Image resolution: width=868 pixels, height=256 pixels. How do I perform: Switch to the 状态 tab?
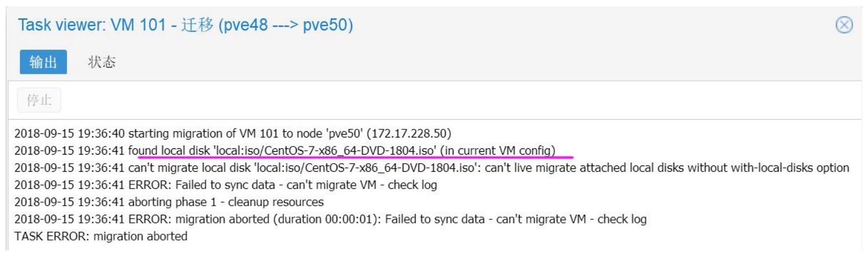[x=102, y=62]
